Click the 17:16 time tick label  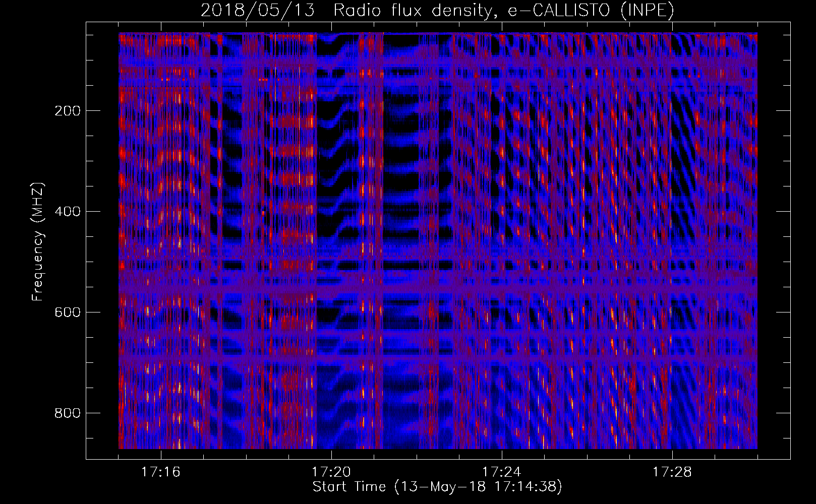tap(161, 472)
